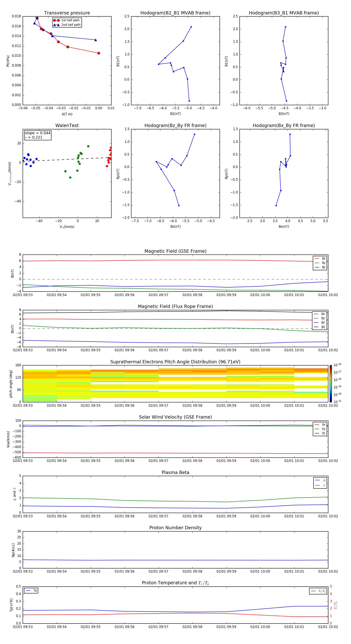Select the "Hodogram(B3_B1 MVAB frame)" title

pos(284,13)
